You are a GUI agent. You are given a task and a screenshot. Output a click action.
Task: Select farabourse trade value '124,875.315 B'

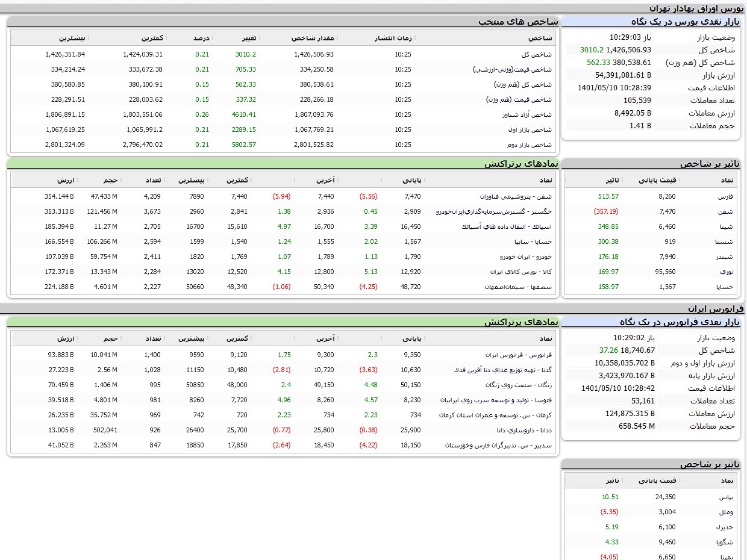coord(630,414)
